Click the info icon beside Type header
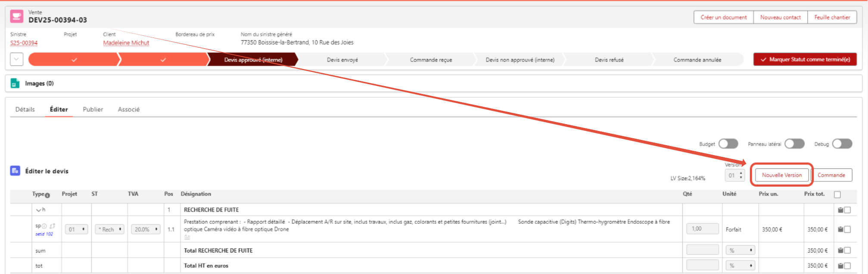This screenshot has height=274, width=868. [x=47, y=195]
